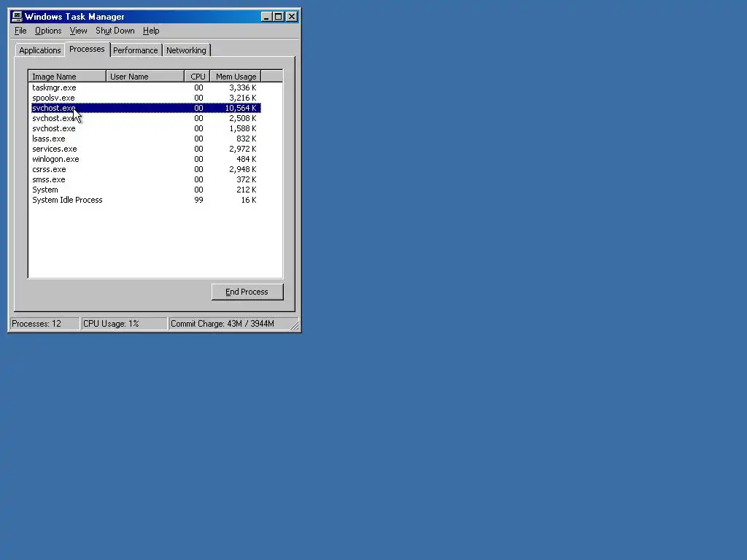Click the CPU value 99
747x560 pixels.
coord(198,200)
